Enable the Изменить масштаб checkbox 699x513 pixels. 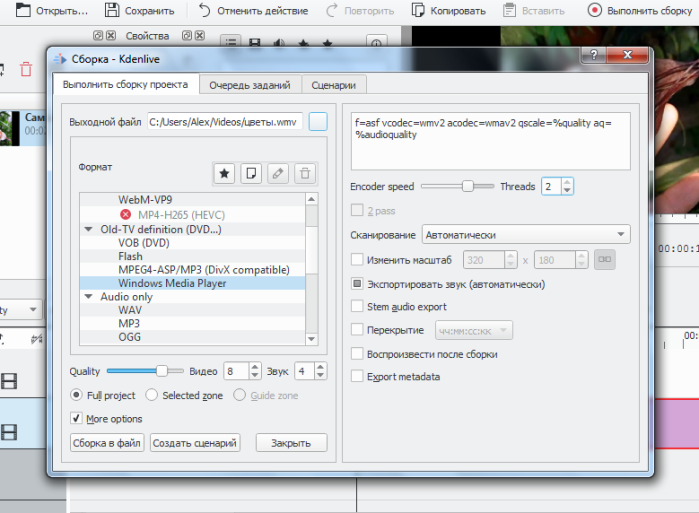pos(357,259)
